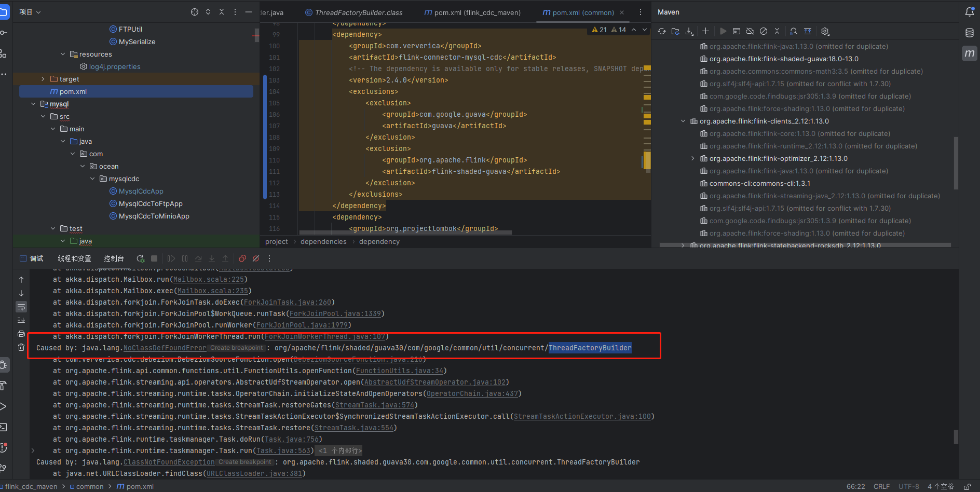Click view breakpoints red circles icon
This screenshot has height=492, width=980.
pos(242,258)
